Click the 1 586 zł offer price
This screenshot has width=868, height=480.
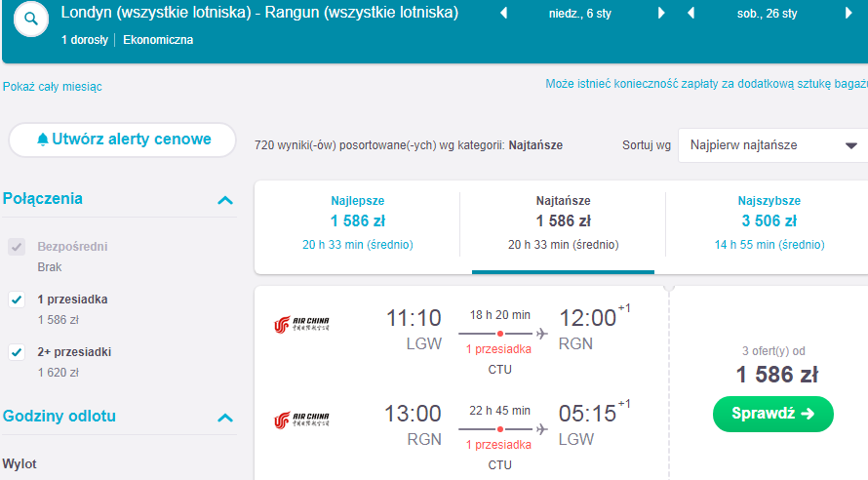(x=776, y=375)
